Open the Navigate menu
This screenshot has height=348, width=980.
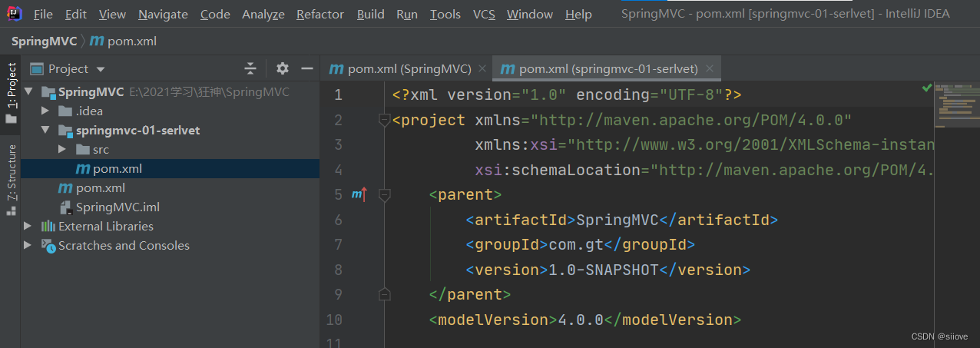[163, 14]
